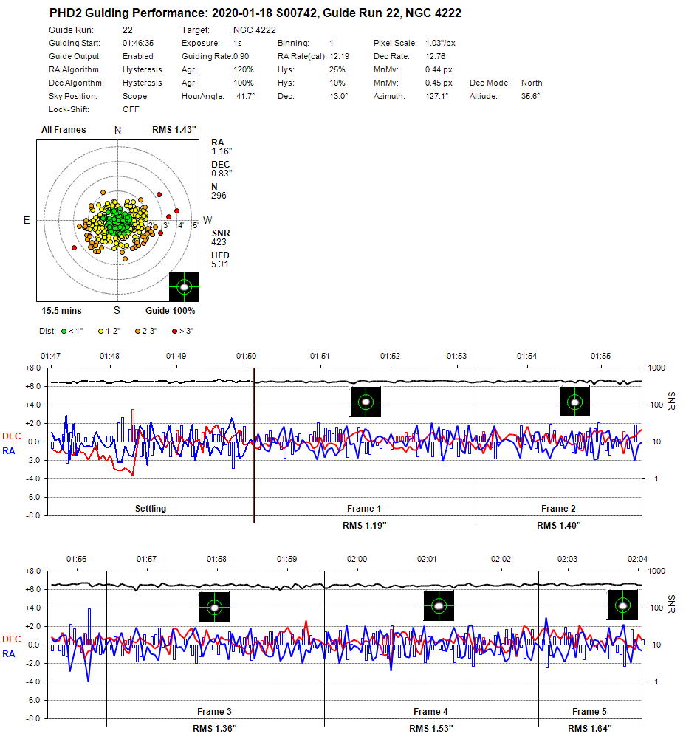700x745 pixels.
Task: Click the green '< 1"' distance legend dot
Action: tap(64, 332)
